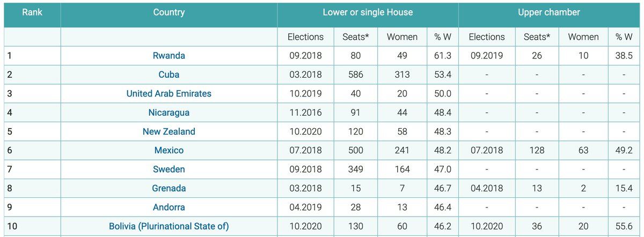The width and height of the screenshot is (644, 237).
Task: Open the Rwanda country link
Action: (169, 55)
